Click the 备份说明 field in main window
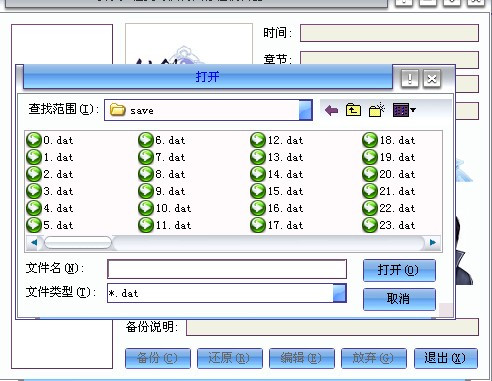Viewport: 492px width, 381px height. pos(332,327)
